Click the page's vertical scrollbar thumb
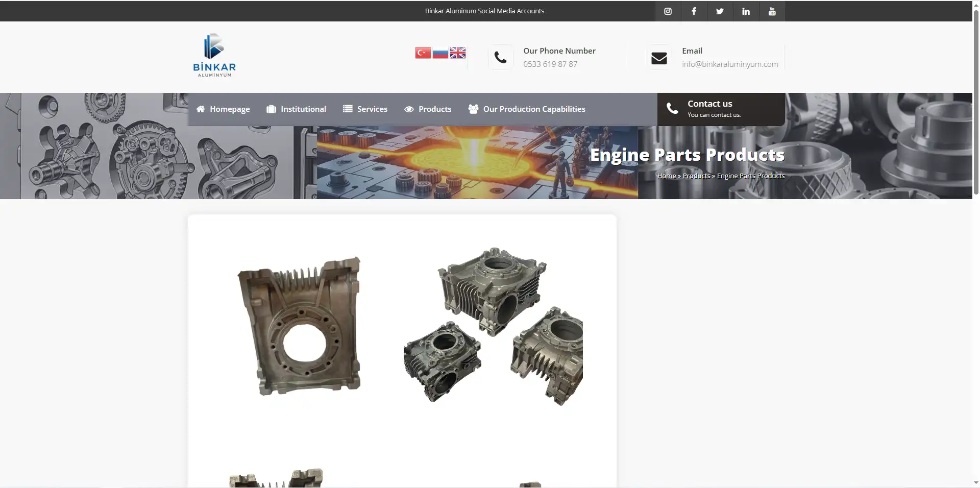The height and width of the screenshot is (488, 980). coord(976,102)
